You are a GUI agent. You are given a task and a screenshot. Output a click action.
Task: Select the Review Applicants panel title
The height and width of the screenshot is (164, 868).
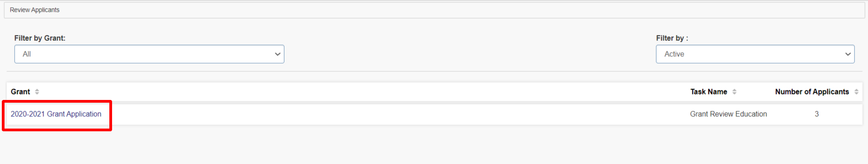(34, 10)
